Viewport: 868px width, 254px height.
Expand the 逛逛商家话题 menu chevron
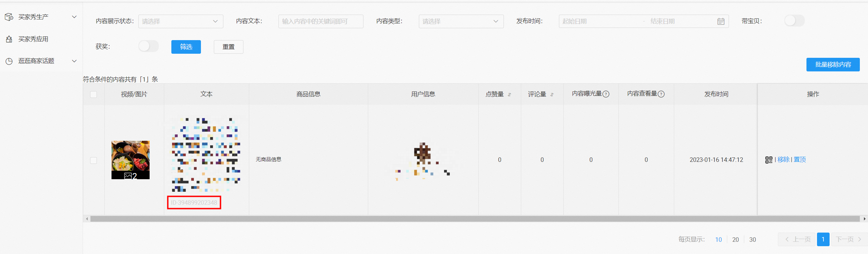(x=74, y=61)
